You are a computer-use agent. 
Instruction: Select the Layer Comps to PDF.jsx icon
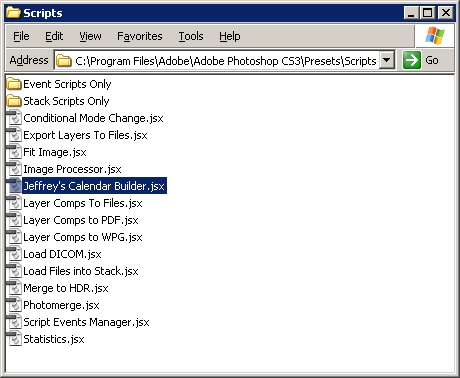(14, 220)
